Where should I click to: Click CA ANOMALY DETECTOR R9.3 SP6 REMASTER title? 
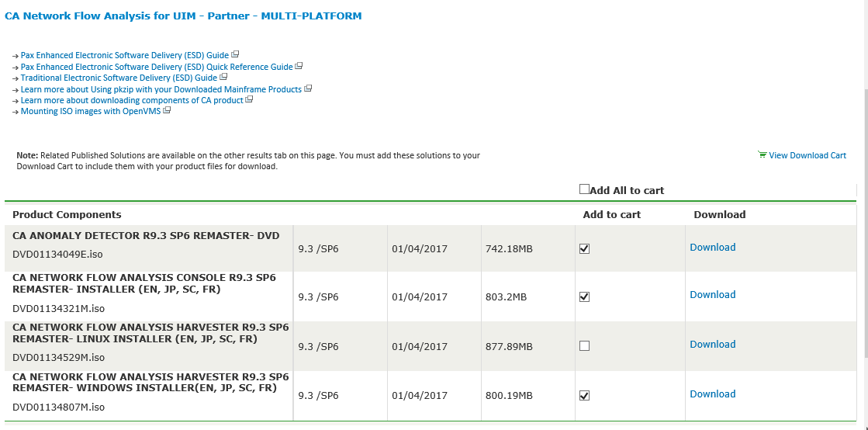click(146, 236)
